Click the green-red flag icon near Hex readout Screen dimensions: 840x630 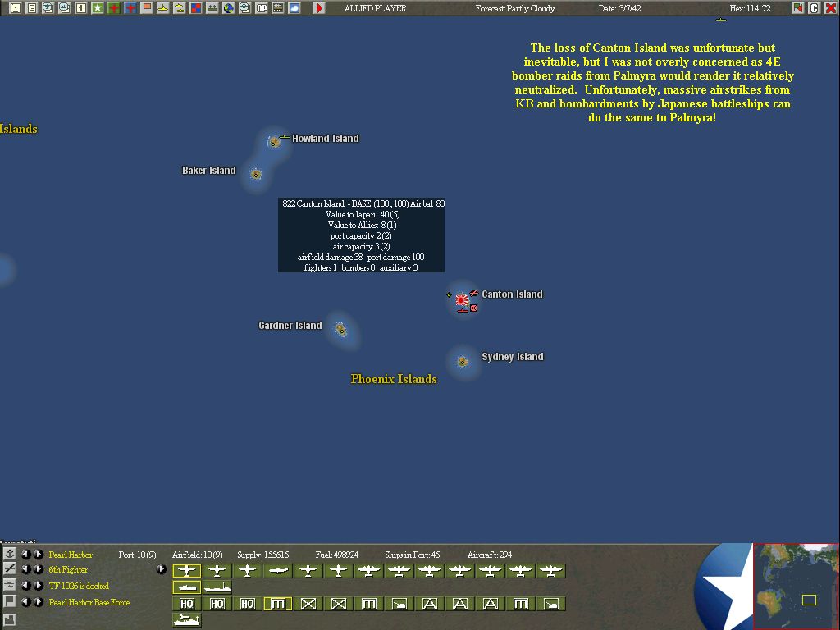point(798,8)
